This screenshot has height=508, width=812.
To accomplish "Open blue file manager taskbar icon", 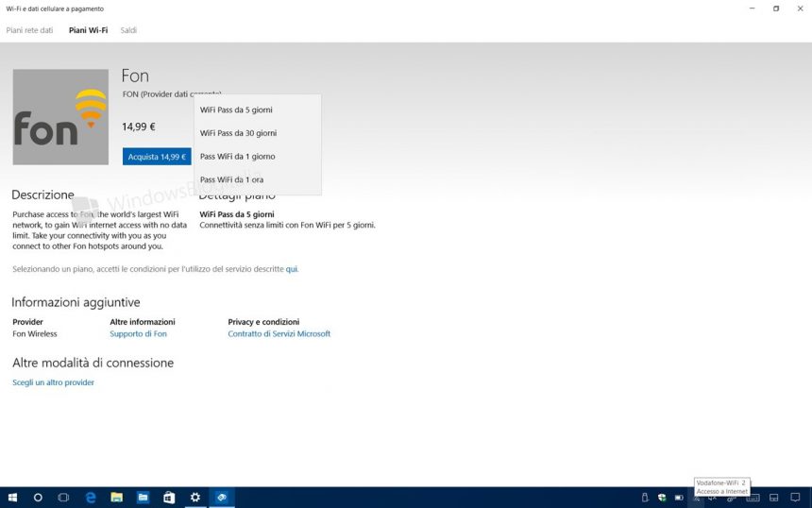I will 143,498.
